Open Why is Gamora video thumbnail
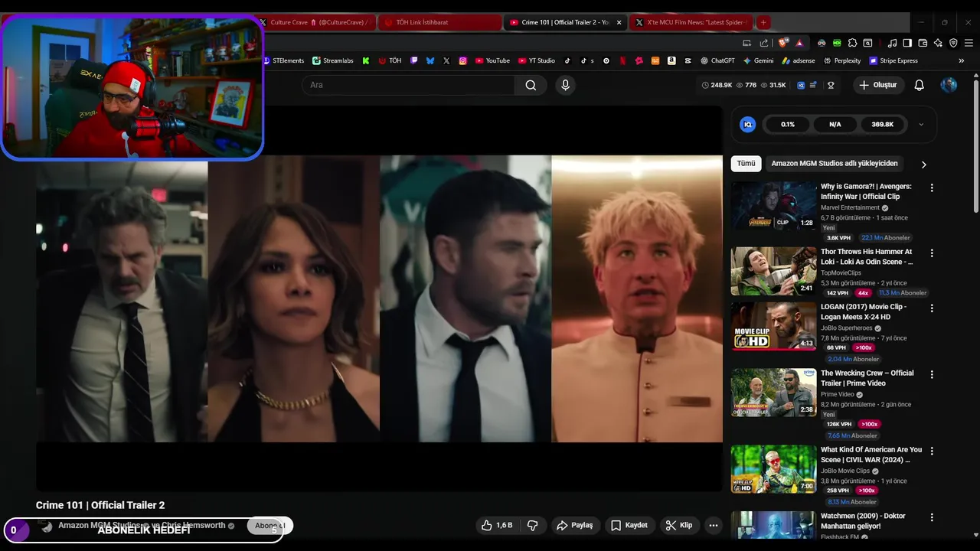Image resolution: width=980 pixels, height=551 pixels. pos(773,206)
